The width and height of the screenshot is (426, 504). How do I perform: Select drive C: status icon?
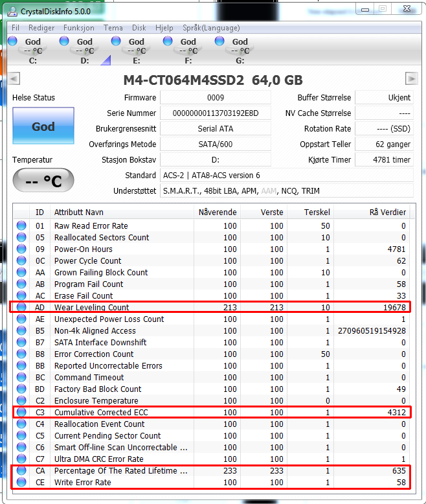[13, 41]
